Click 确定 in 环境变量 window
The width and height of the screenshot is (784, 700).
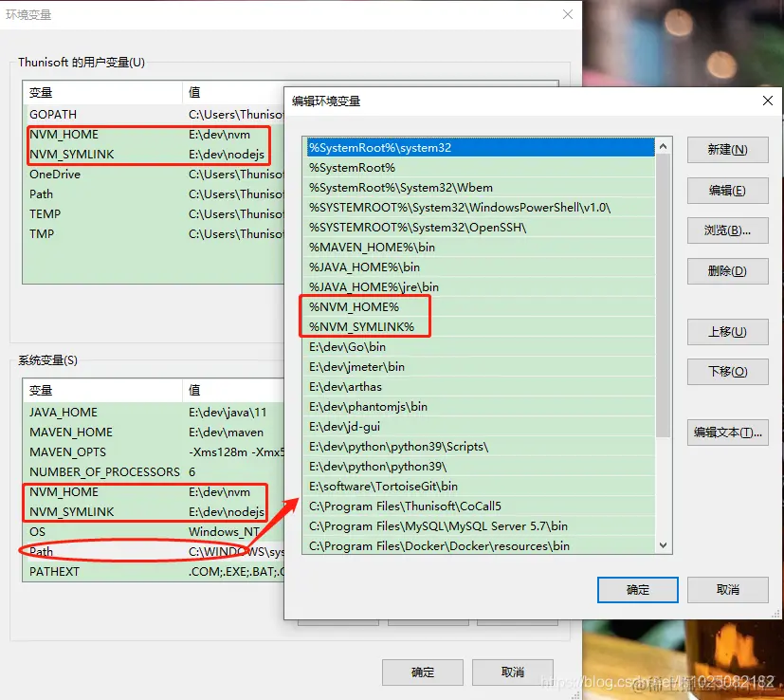[423, 672]
